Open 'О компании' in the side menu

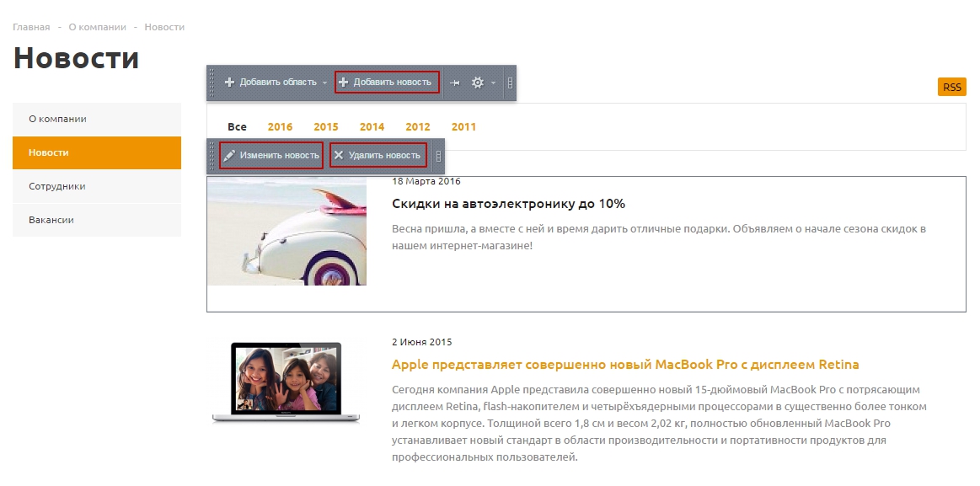click(x=97, y=119)
